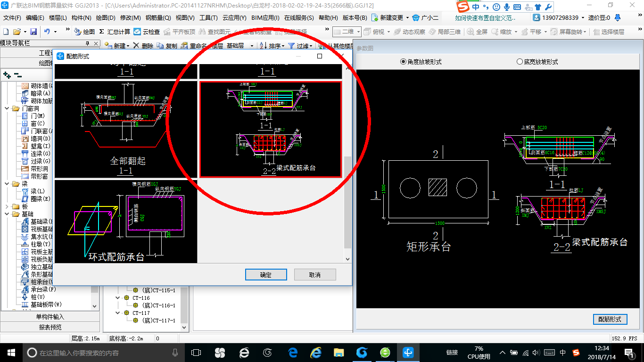Select 集水坑 in the navigation tree
Viewport: 644px width, 362px height.
click(37, 237)
